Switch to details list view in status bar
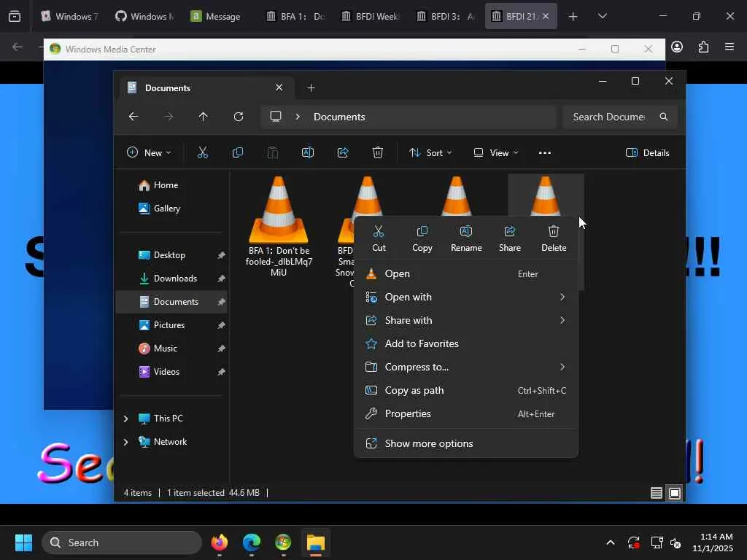This screenshot has width=747, height=560. (x=657, y=494)
